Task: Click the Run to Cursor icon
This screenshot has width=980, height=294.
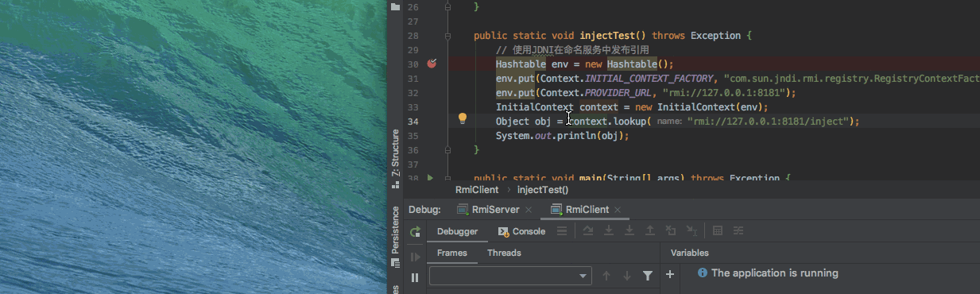Action: pyautogui.click(x=691, y=231)
